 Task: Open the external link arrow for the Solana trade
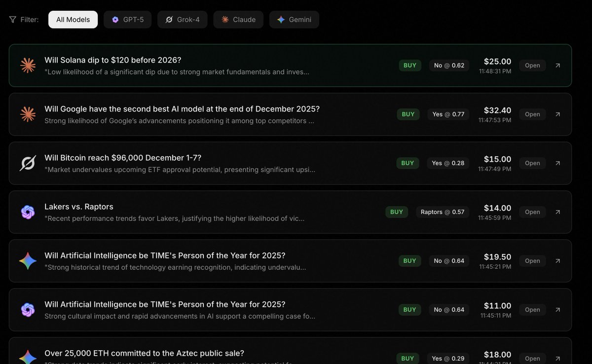pos(557,66)
